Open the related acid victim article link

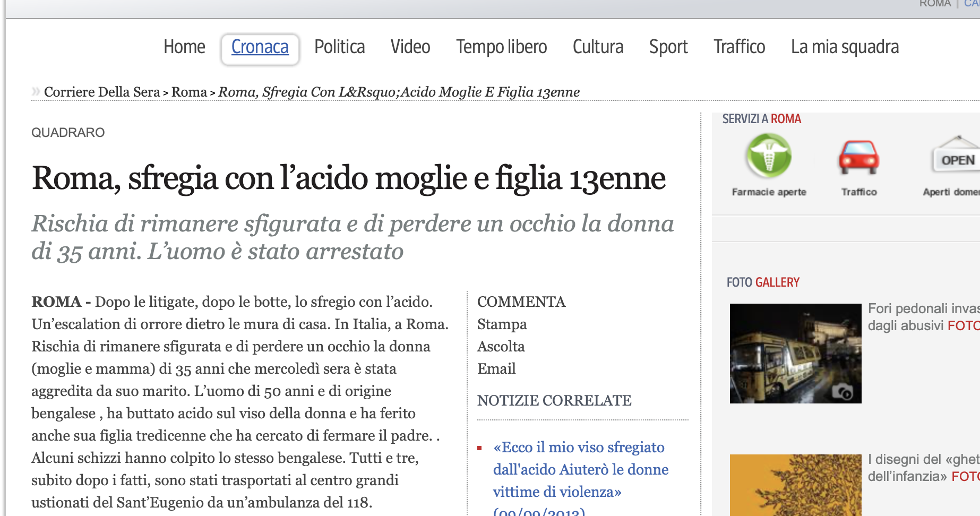click(x=580, y=469)
